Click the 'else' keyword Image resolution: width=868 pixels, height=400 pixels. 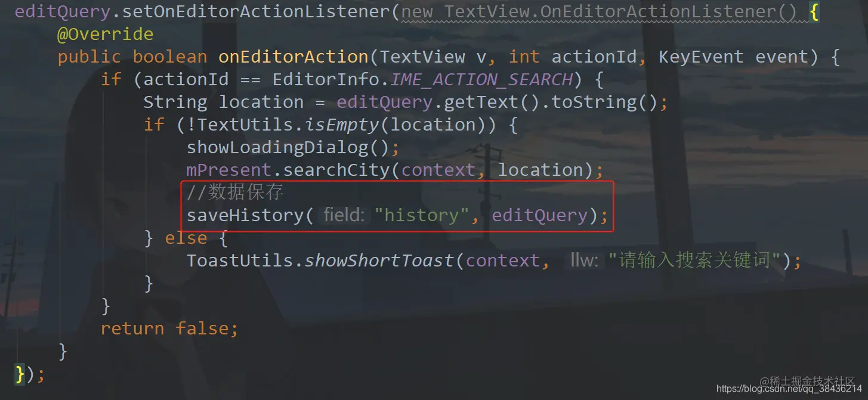[186, 238]
